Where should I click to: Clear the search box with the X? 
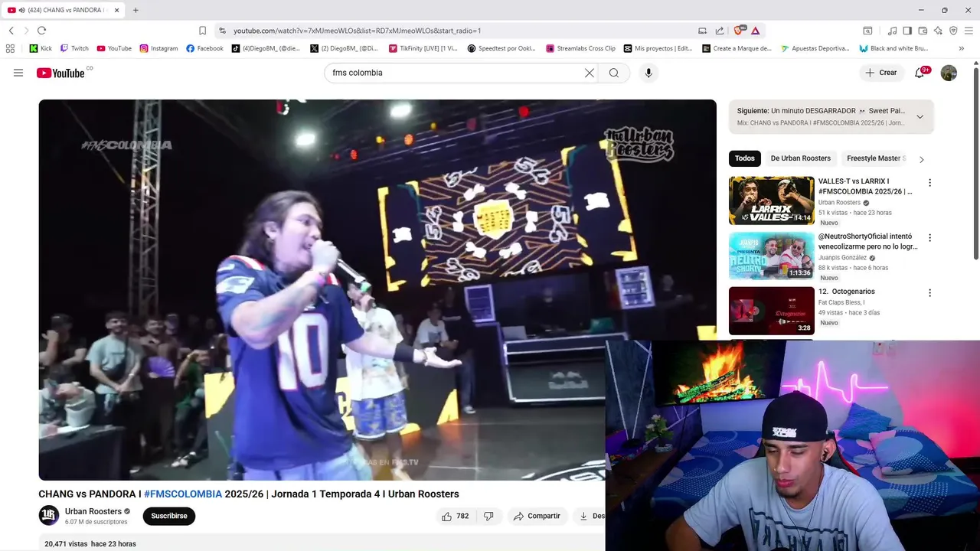point(589,73)
